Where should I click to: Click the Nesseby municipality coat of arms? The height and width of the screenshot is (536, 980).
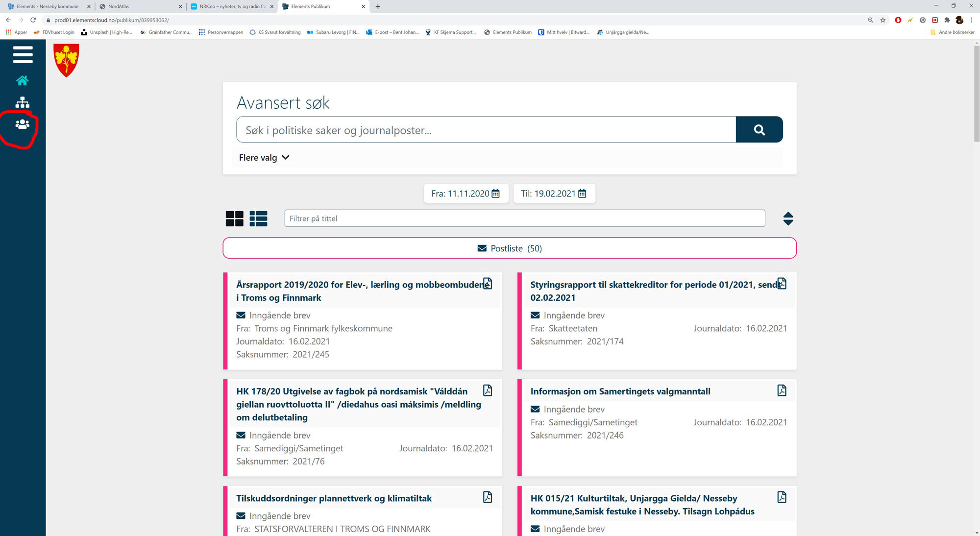(x=66, y=60)
